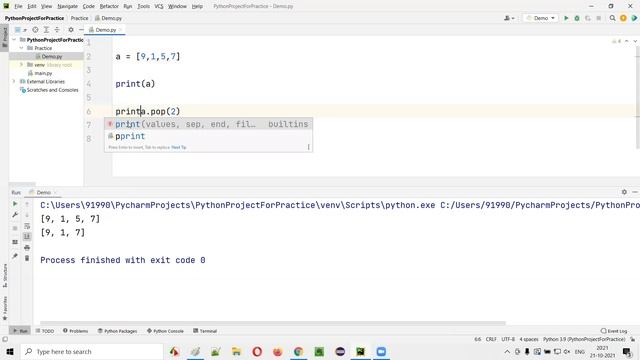The image size is (640, 360).
Task: Click the Next Tip link in popup
Action: pos(179,147)
